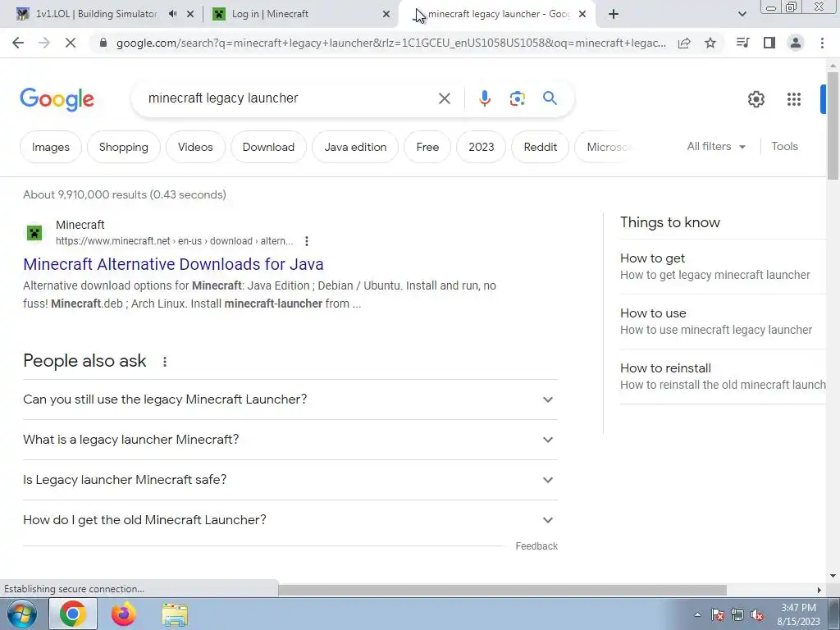This screenshot has height=630, width=840.
Task: Open File Explorer from taskbar
Action: pos(175,615)
